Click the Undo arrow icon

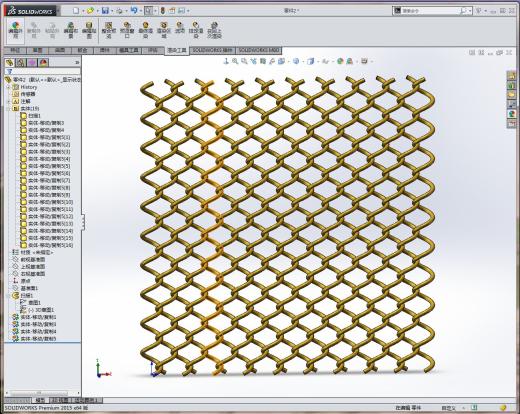pos(134,11)
